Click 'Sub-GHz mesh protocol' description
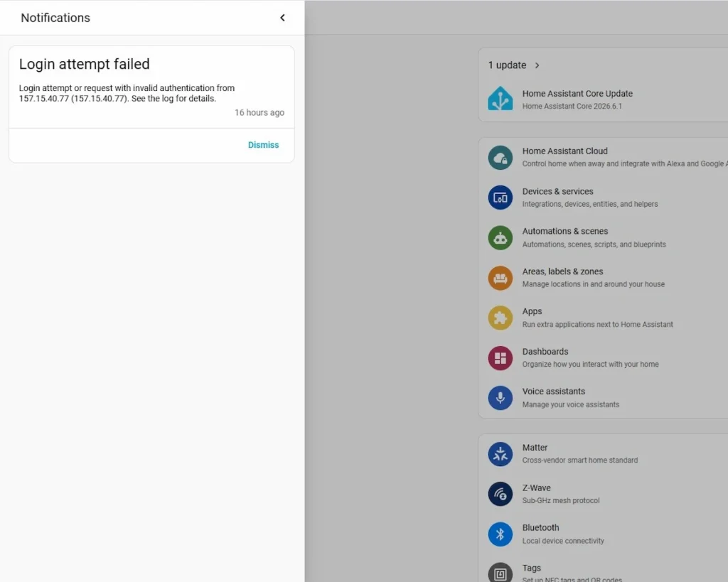 coord(561,501)
